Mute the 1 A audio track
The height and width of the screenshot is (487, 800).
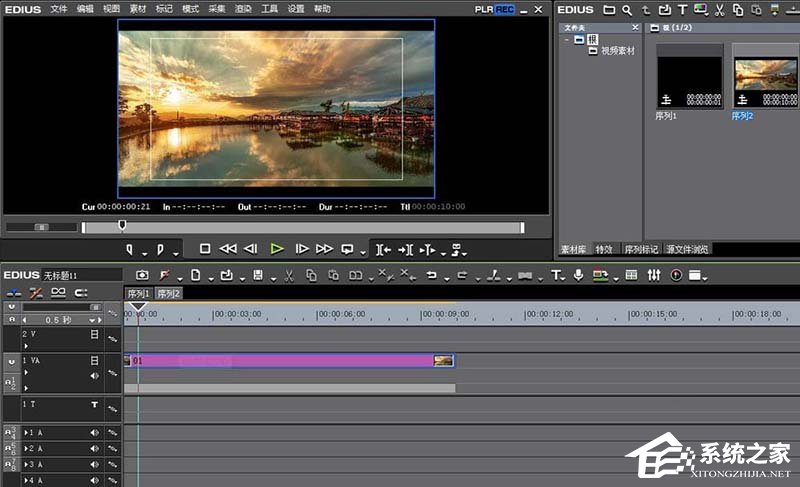(95, 432)
